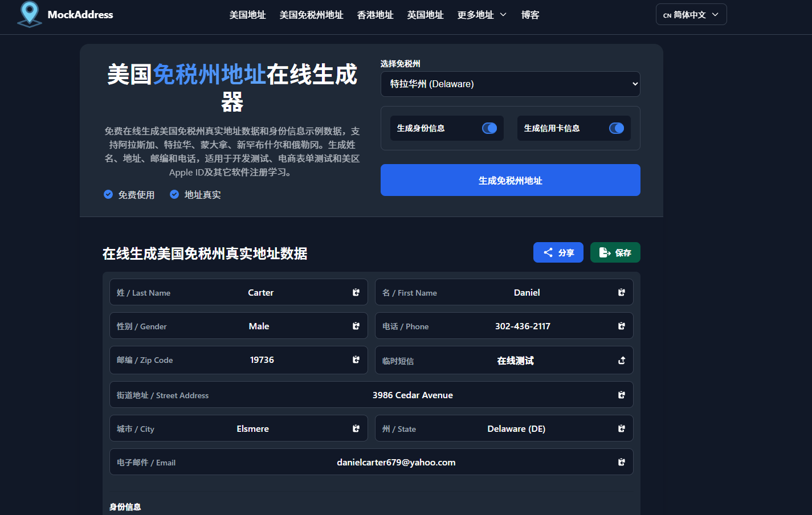The height and width of the screenshot is (515, 812).
Task: Click the 生成免税州地址 generate button
Action: (x=511, y=180)
